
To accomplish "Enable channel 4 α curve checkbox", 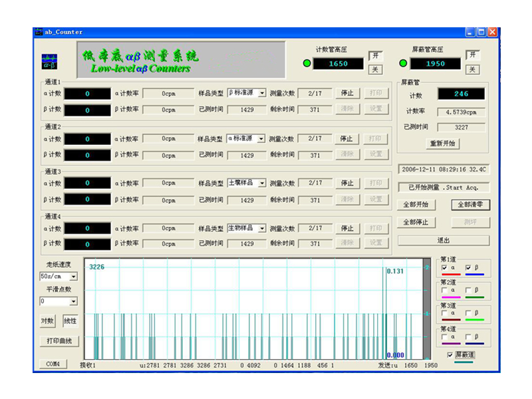I will (x=444, y=337).
